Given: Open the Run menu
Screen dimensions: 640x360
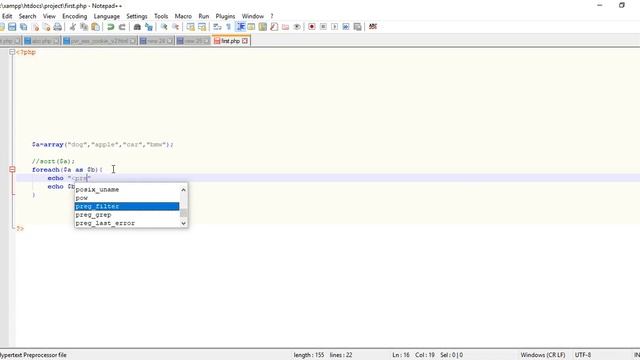Looking at the screenshot, I should (x=204, y=16).
